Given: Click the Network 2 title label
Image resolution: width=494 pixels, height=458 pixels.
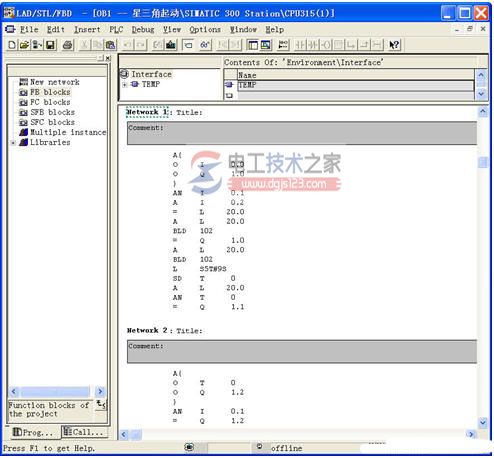Looking at the screenshot, I should (x=147, y=330).
